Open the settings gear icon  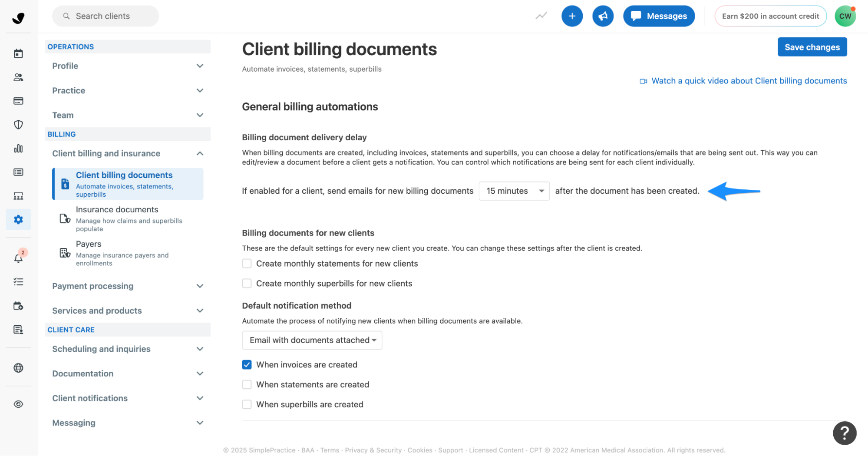click(18, 219)
